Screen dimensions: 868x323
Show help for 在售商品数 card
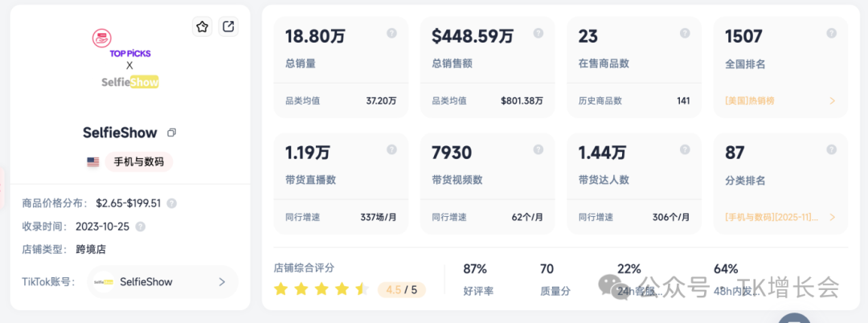click(x=685, y=33)
